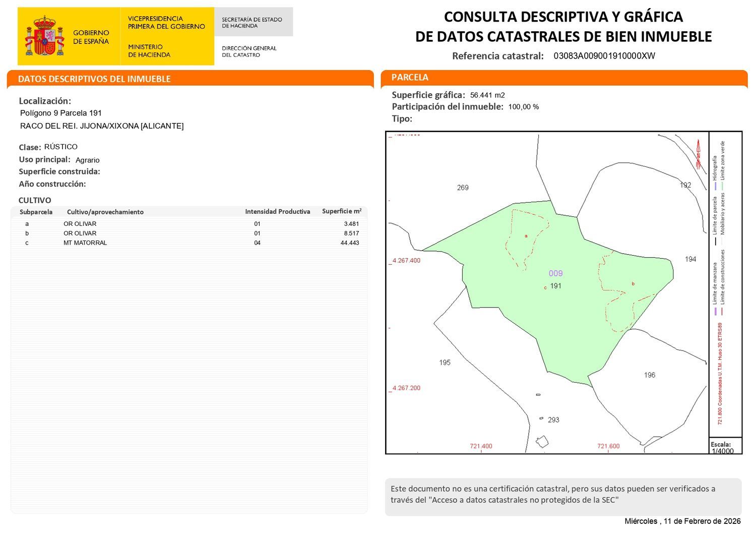The height and width of the screenshot is (534, 756).
Task: Click the "Superficie m²" column header
Action: pos(342,211)
